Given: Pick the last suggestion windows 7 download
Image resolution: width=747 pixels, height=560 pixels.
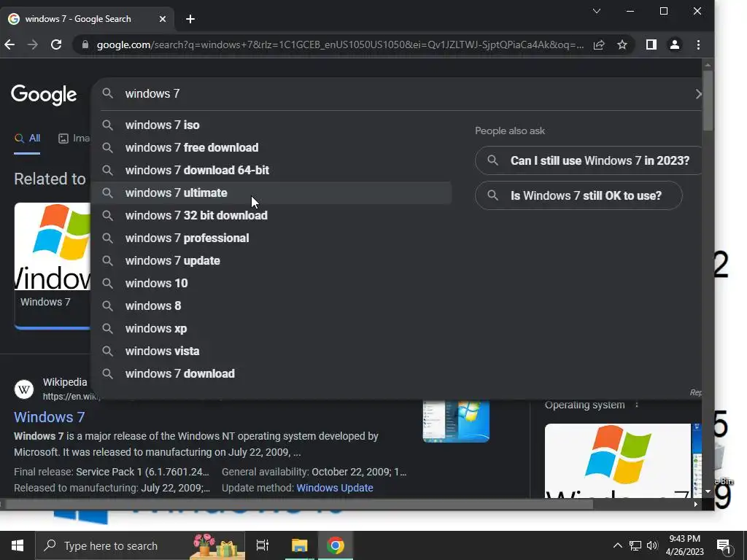Looking at the screenshot, I should (271, 374).
